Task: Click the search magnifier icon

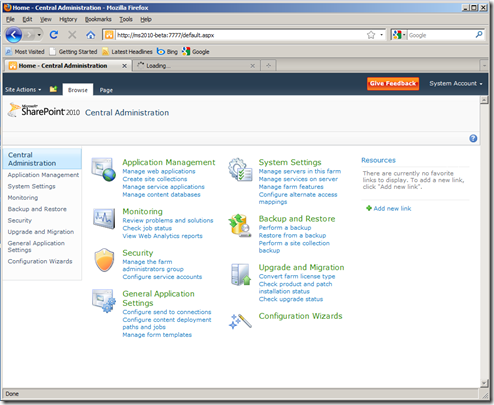Action: pos(479,35)
